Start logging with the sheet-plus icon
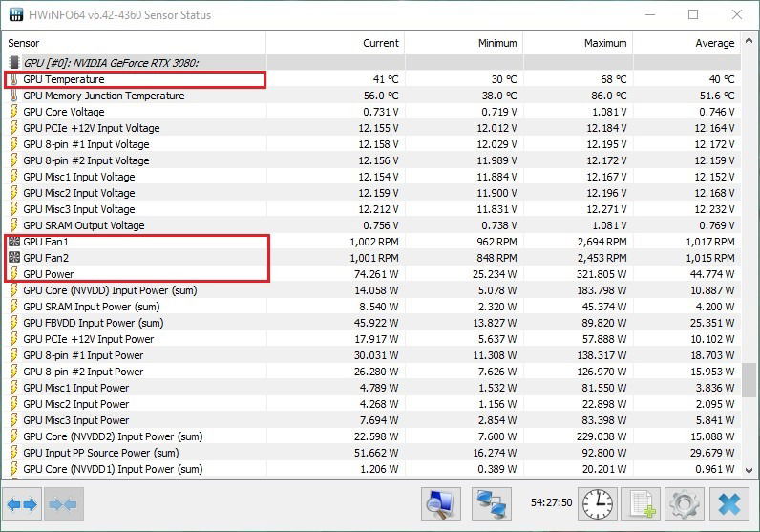The image size is (760, 532). [641, 504]
